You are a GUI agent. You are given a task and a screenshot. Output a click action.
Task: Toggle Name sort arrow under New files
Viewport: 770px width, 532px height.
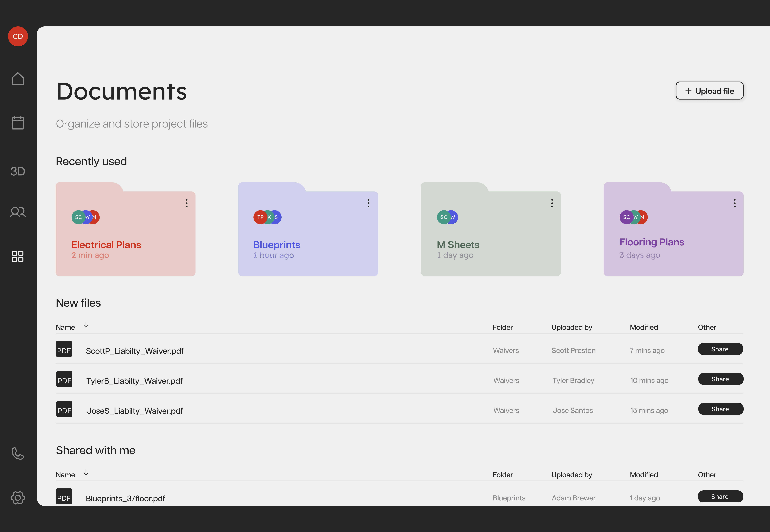click(86, 325)
